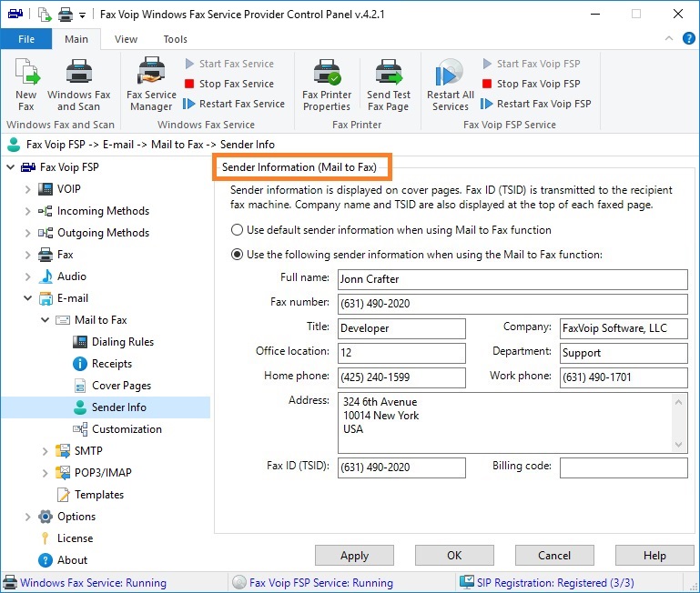Select Dialing Rules in the tree

click(x=114, y=342)
